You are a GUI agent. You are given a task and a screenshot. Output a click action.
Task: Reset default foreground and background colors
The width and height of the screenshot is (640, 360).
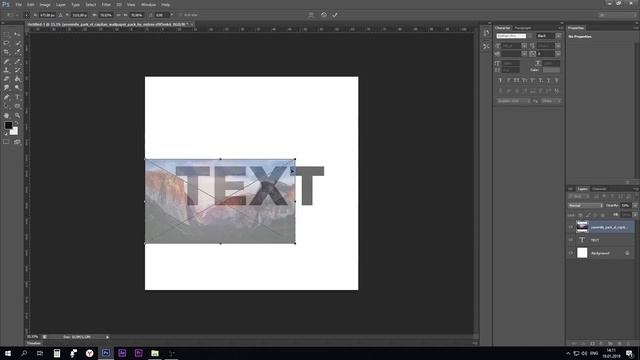pos(6,133)
